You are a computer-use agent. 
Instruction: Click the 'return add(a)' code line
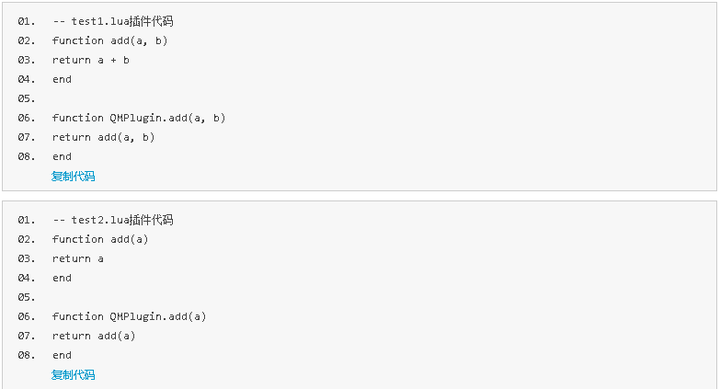point(94,335)
